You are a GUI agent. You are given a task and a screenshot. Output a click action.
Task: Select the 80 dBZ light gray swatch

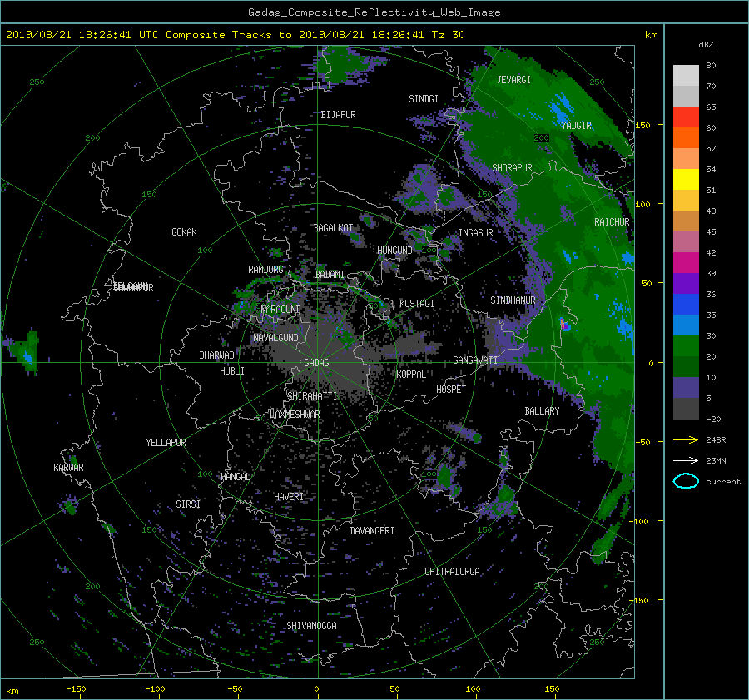(x=686, y=75)
